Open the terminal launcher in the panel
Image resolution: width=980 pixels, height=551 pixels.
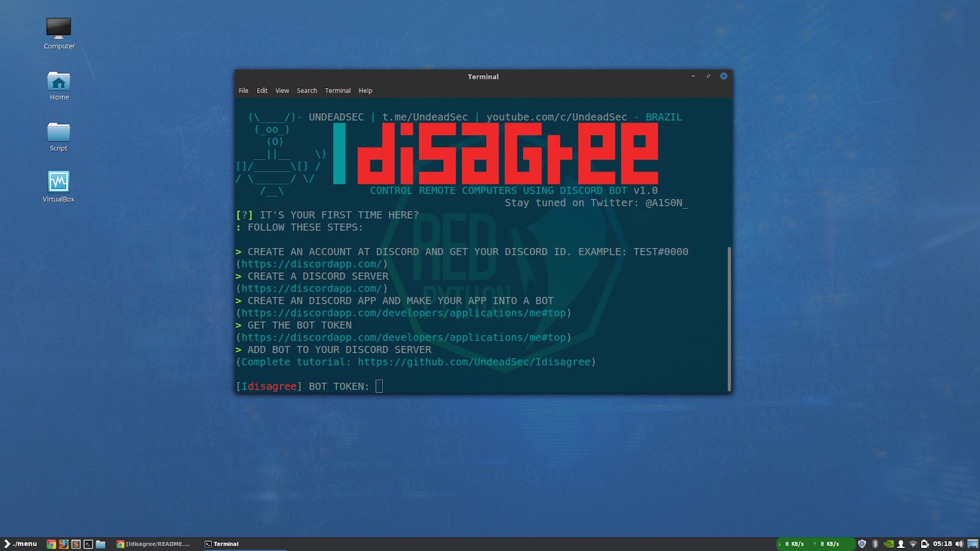[x=88, y=544]
